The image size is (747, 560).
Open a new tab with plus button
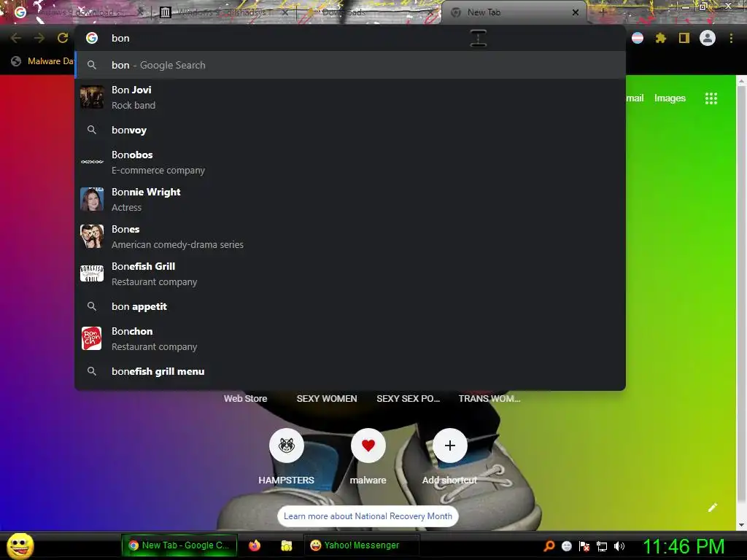pyautogui.click(x=602, y=12)
